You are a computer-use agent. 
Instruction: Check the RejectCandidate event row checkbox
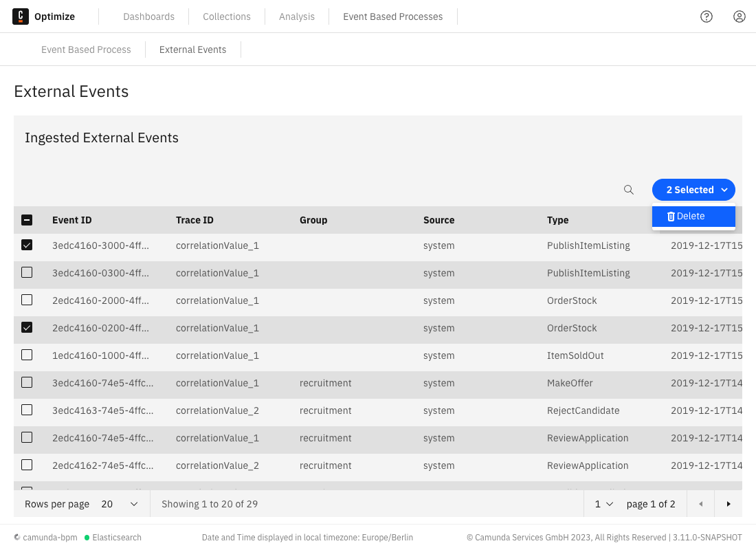pyautogui.click(x=27, y=410)
